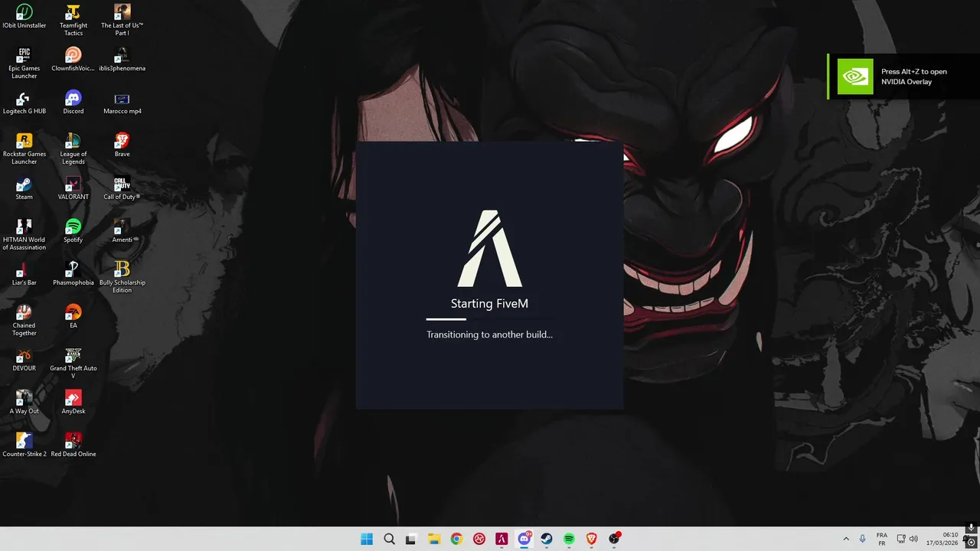
Task: Select the Chained Together desktop icon
Action: [24, 320]
